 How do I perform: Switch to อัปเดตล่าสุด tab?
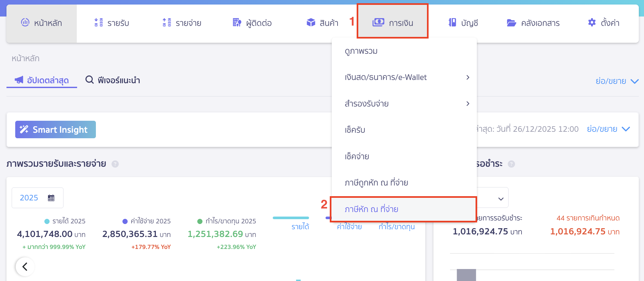click(42, 80)
